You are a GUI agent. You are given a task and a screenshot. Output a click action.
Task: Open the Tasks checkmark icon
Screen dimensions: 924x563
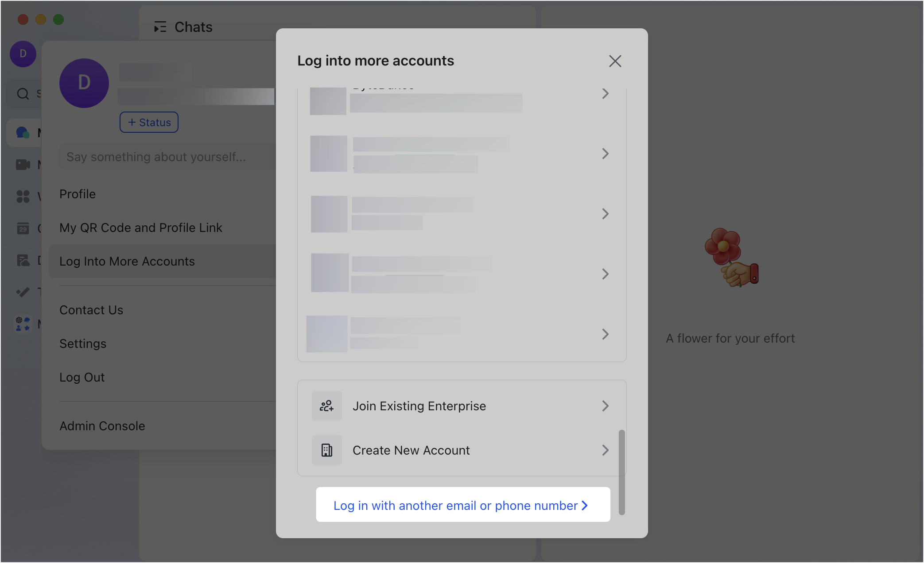coord(23,292)
